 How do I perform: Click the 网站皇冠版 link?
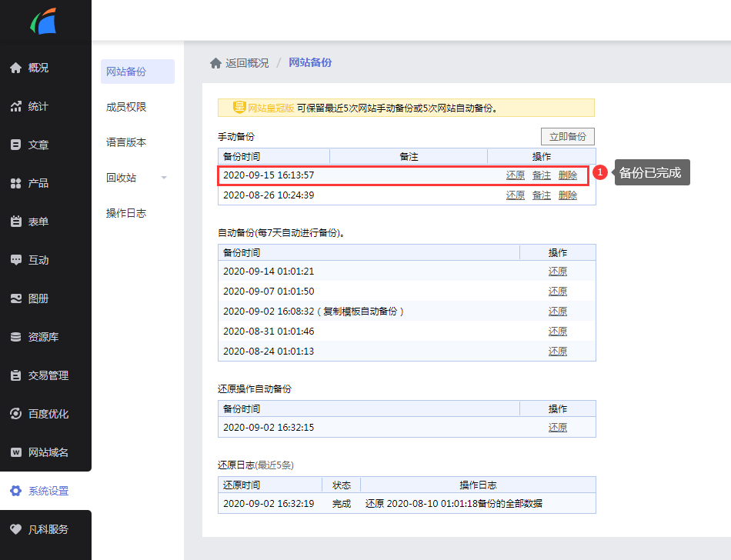pos(271,108)
